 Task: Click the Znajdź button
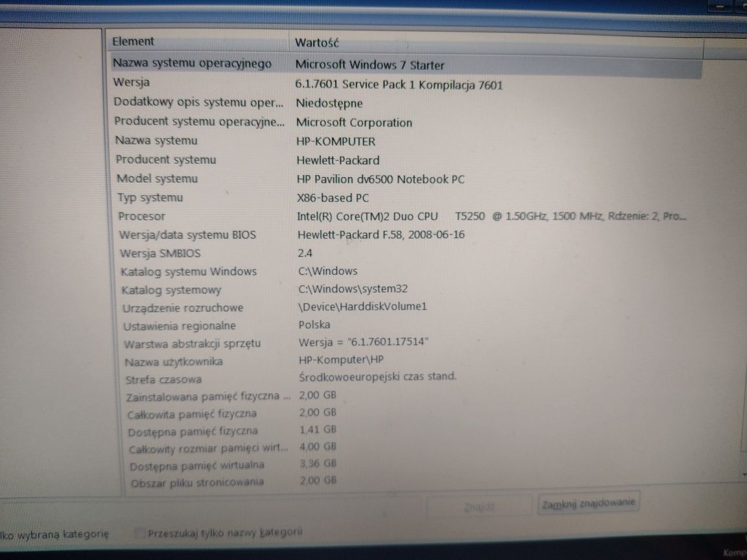[x=479, y=507]
